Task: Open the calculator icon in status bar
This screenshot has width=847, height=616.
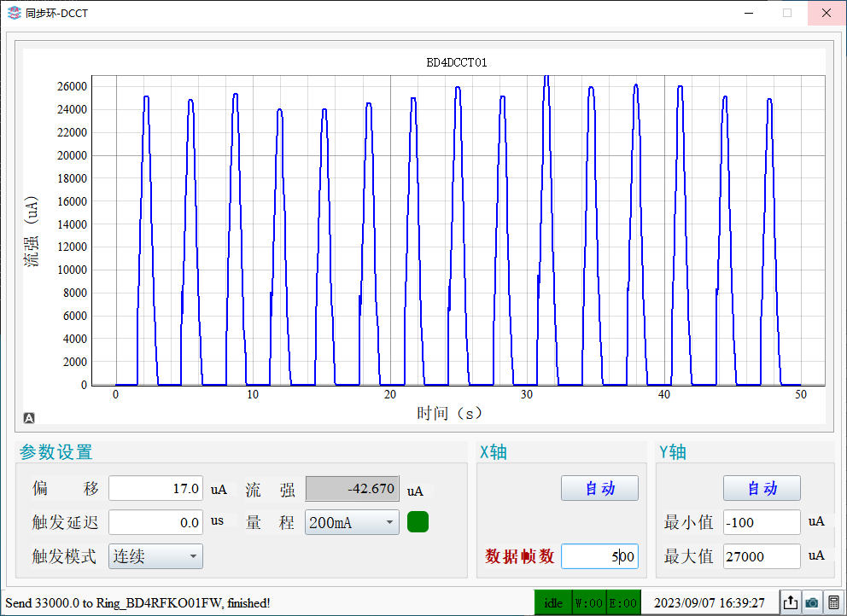Action: 833,602
